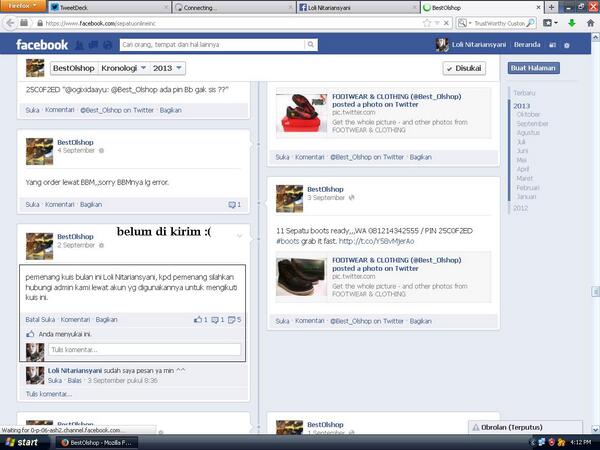Expand the 2013 year dropdown
This screenshot has width=600, height=450.
click(x=167, y=68)
